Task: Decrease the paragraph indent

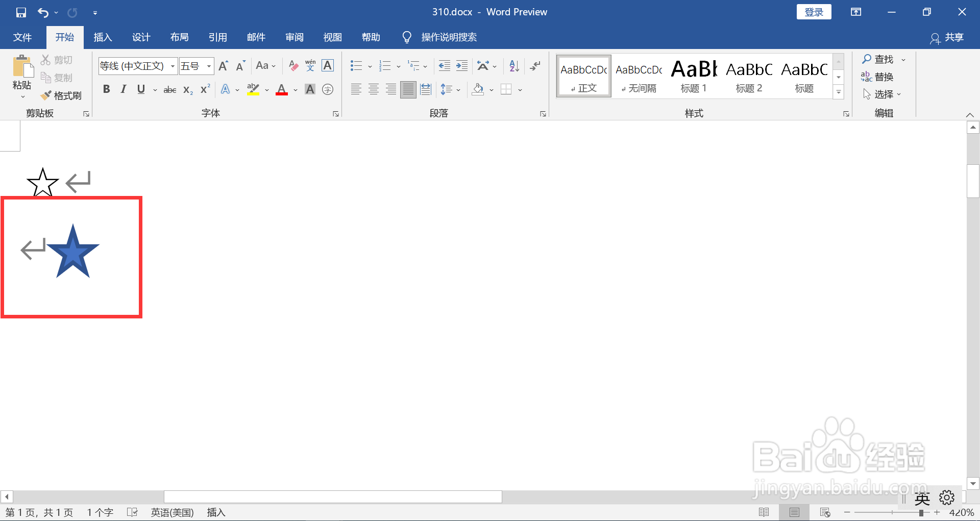Action: pos(445,66)
